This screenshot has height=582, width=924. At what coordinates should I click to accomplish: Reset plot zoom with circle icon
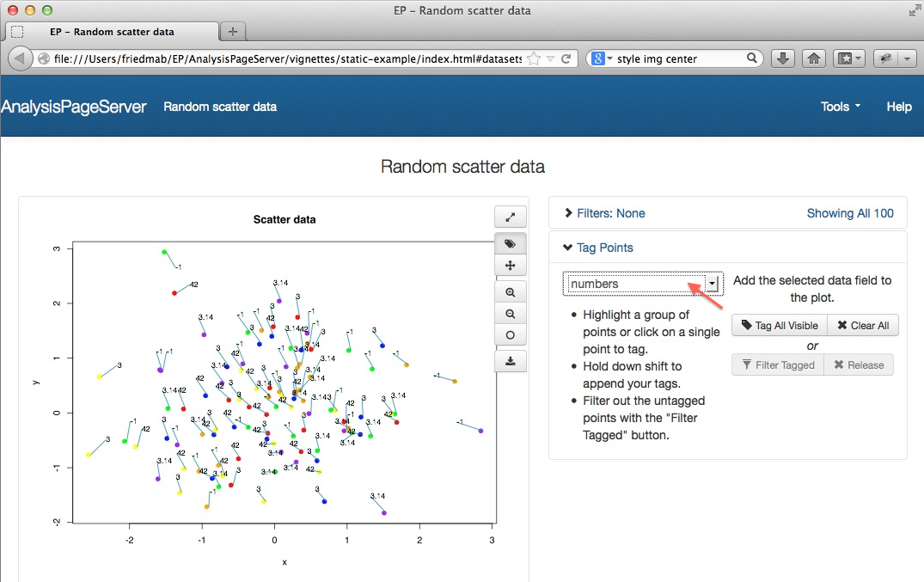tap(511, 335)
